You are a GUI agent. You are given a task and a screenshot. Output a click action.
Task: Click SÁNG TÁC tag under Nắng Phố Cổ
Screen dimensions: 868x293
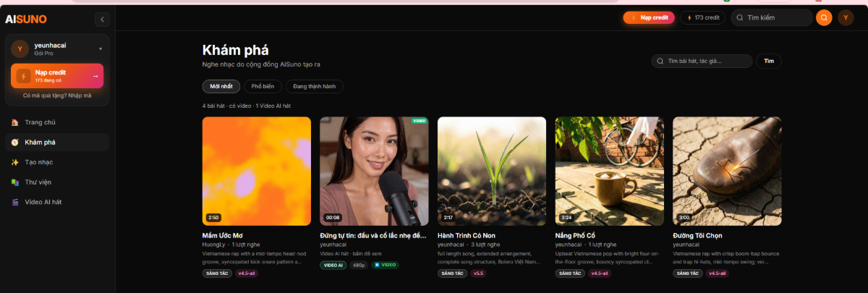click(570, 273)
